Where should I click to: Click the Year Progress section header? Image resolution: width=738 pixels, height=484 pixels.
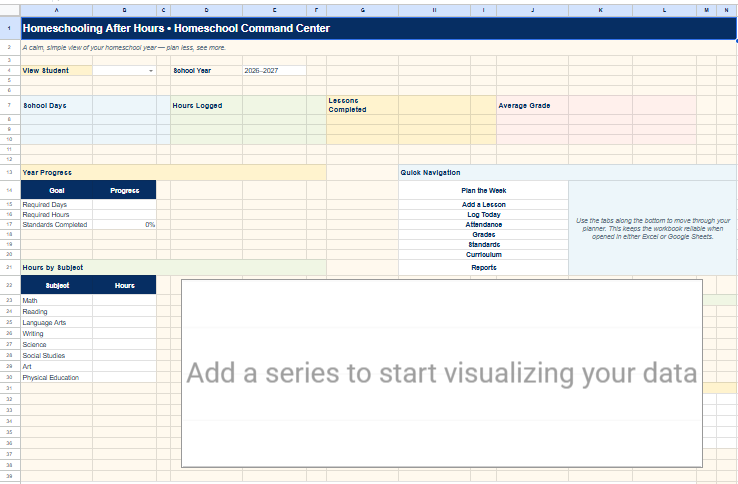174,172
